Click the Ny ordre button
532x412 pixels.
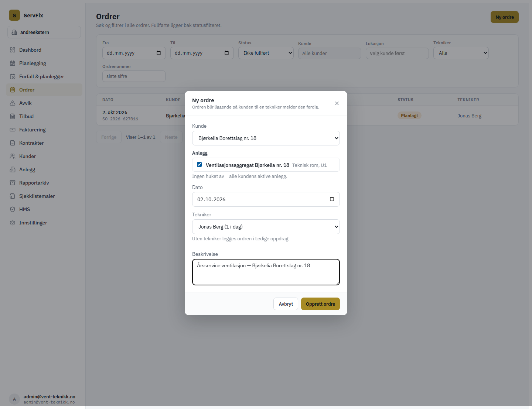(505, 17)
